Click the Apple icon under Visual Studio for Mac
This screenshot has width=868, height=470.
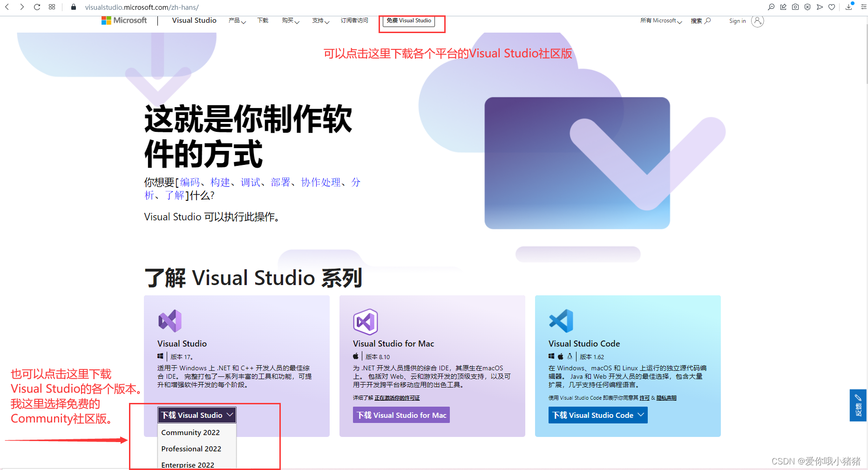coord(355,356)
